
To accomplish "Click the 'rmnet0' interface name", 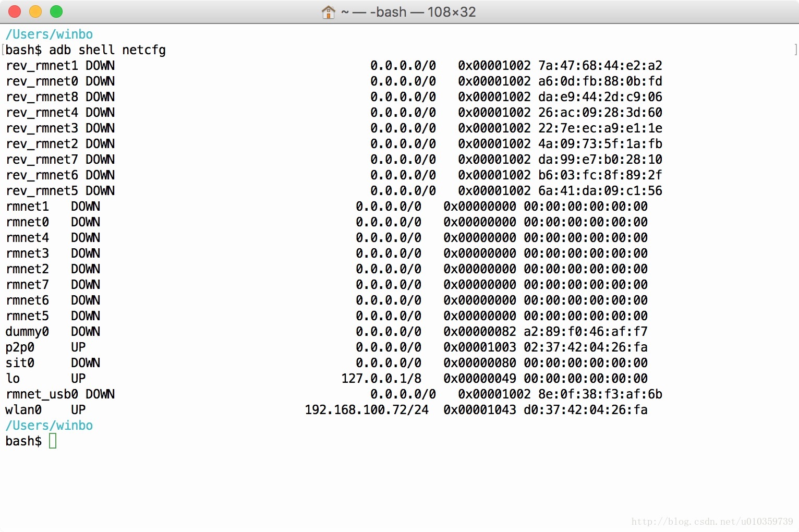I will pos(27,222).
